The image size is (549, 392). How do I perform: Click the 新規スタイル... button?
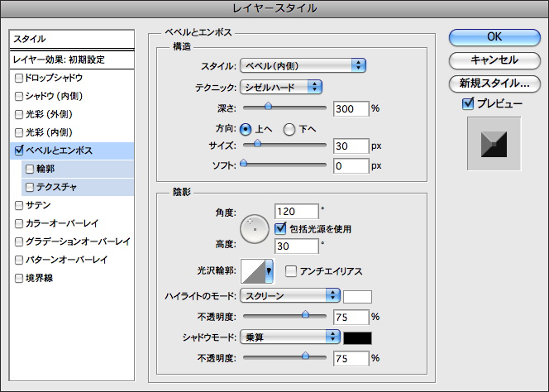click(x=494, y=83)
